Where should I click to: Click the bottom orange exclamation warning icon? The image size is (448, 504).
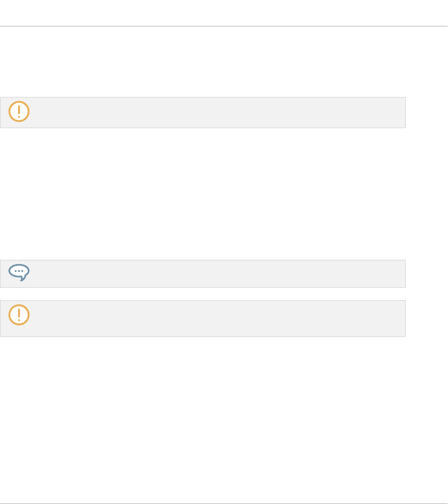19,315
